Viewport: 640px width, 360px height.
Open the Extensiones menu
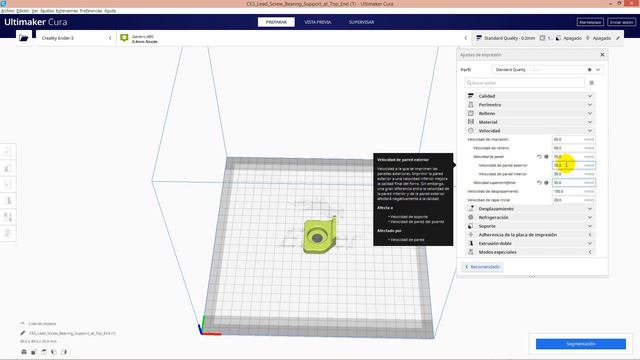67,11
